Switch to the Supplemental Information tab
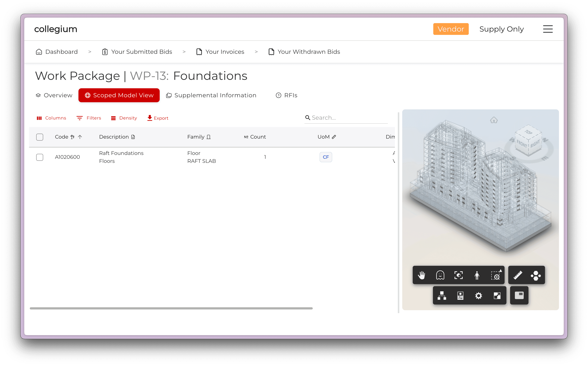588x366 pixels. pos(211,95)
